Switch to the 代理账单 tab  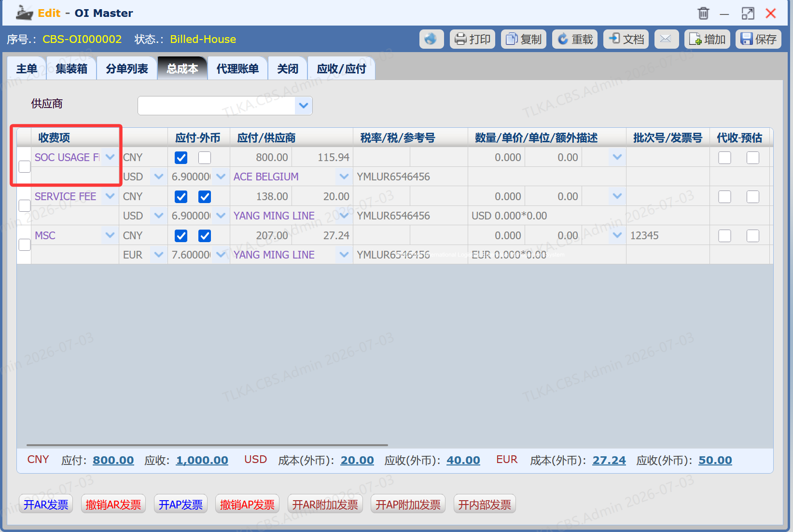coord(237,68)
